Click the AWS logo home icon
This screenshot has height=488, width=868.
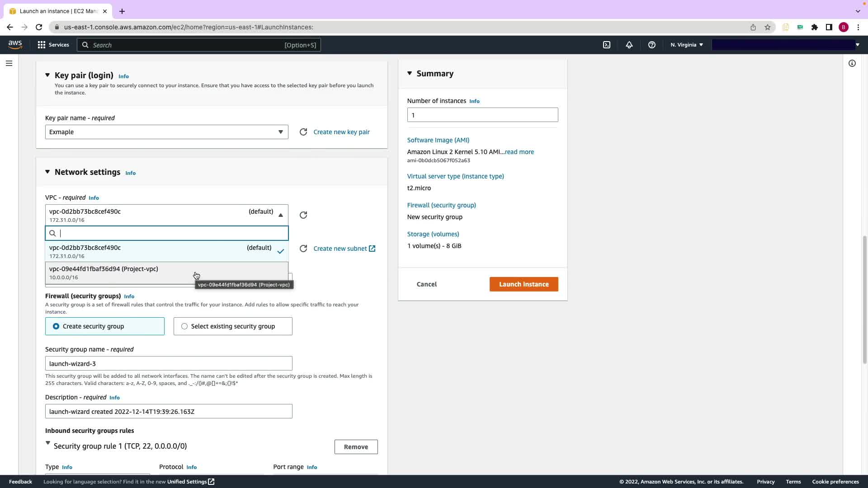pos(15,44)
